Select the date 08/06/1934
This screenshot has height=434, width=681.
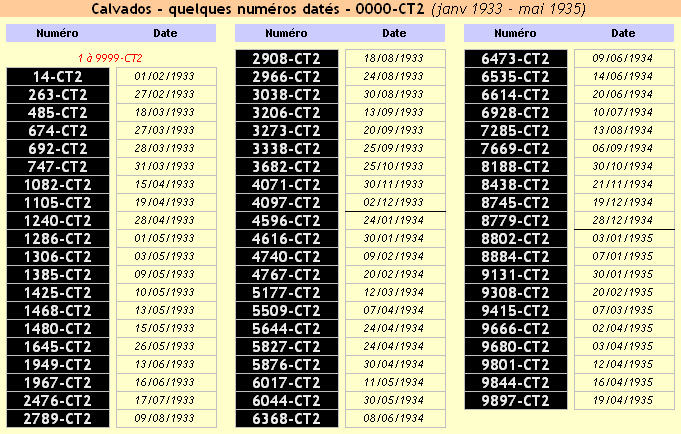[x=395, y=418]
